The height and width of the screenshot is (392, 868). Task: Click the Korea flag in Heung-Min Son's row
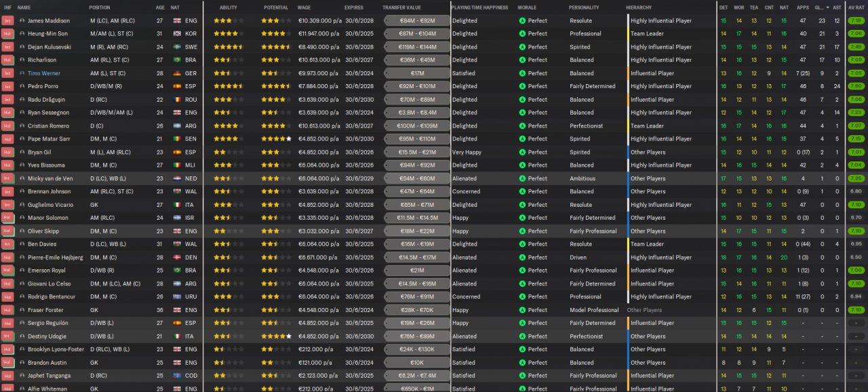[176, 33]
